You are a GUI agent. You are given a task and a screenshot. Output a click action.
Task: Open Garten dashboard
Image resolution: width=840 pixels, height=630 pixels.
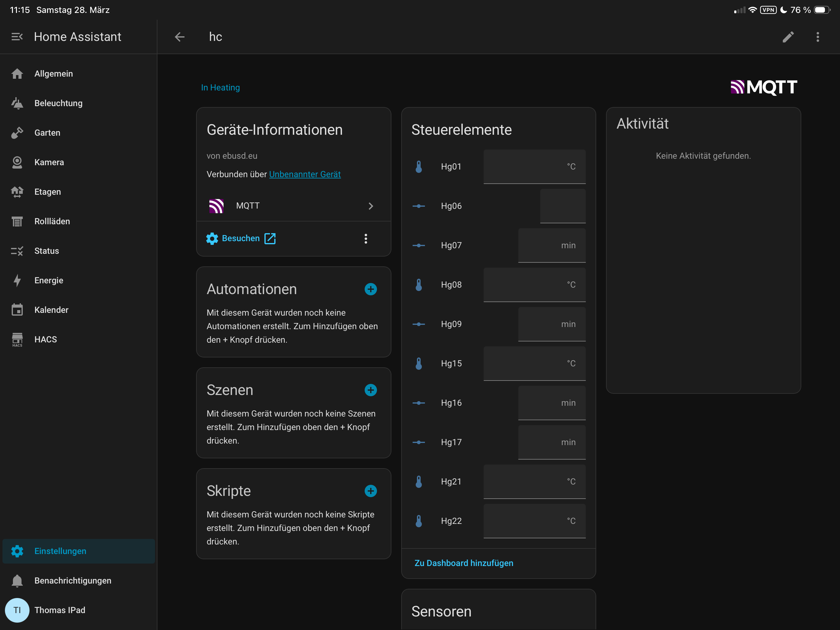point(79,133)
